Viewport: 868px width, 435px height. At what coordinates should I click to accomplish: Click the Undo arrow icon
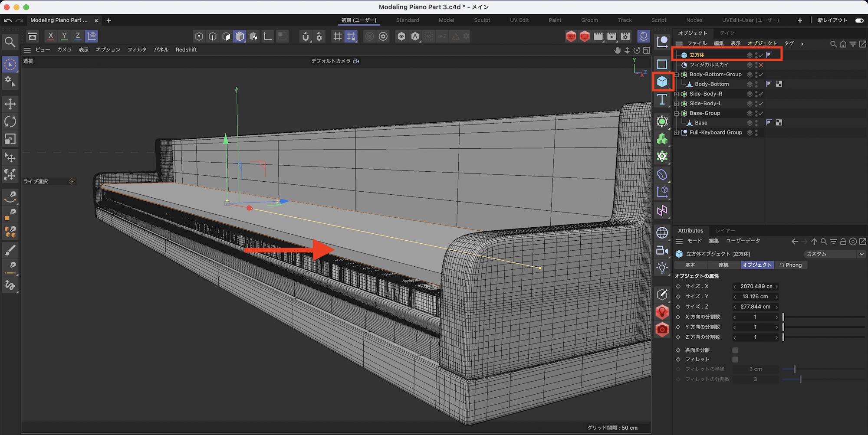tap(8, 20)
